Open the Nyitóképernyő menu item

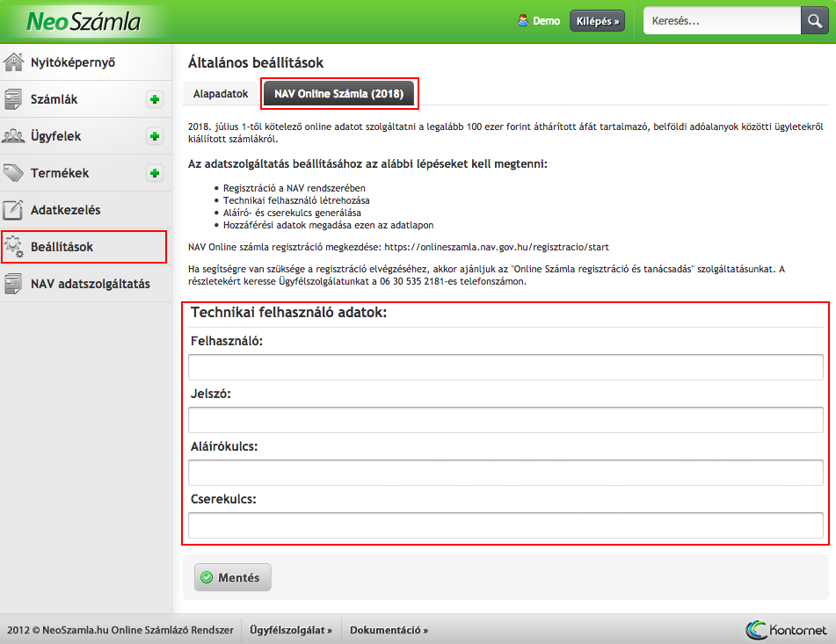(x=86, y=62)
